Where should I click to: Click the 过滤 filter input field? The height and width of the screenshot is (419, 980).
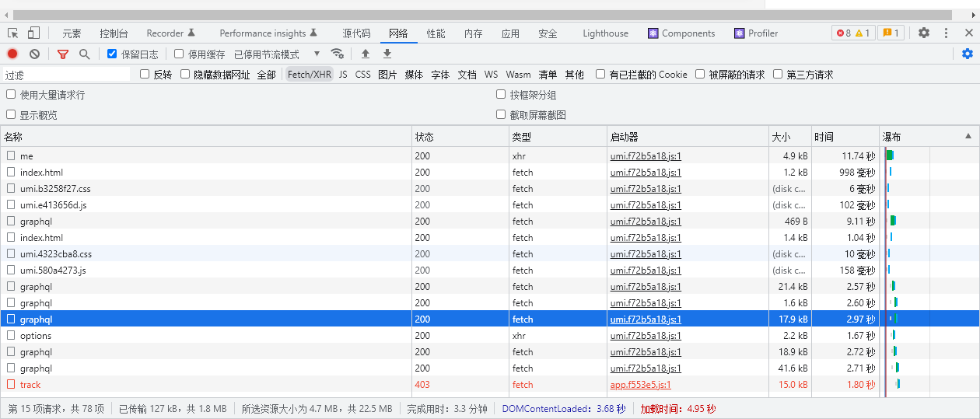pyautogui.click(x=66, y=75)
